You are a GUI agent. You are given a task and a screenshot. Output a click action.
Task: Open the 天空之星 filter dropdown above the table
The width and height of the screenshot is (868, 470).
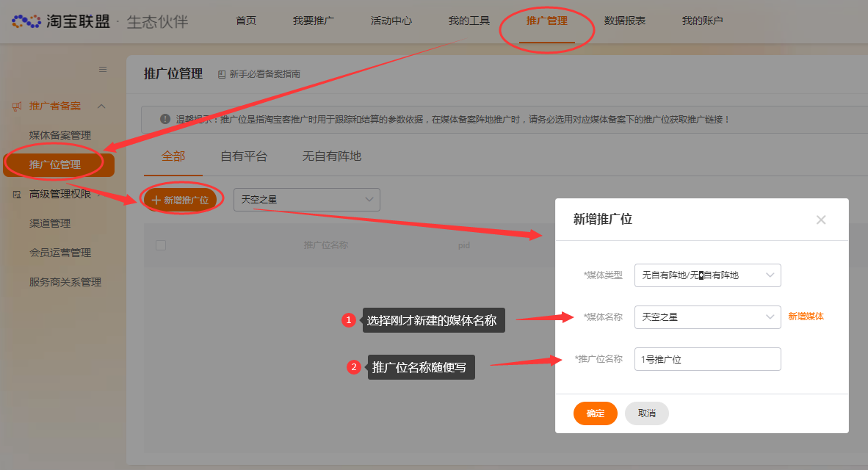(307, 200)
